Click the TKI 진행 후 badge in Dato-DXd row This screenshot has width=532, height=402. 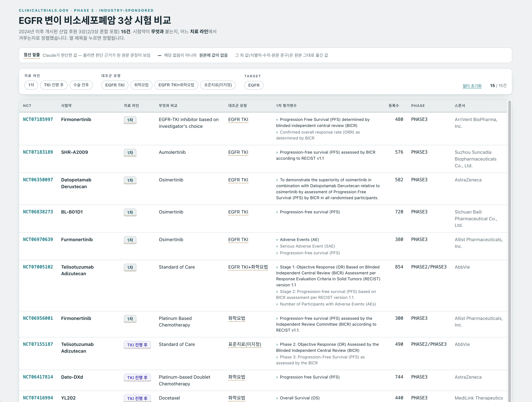point(137,377)
